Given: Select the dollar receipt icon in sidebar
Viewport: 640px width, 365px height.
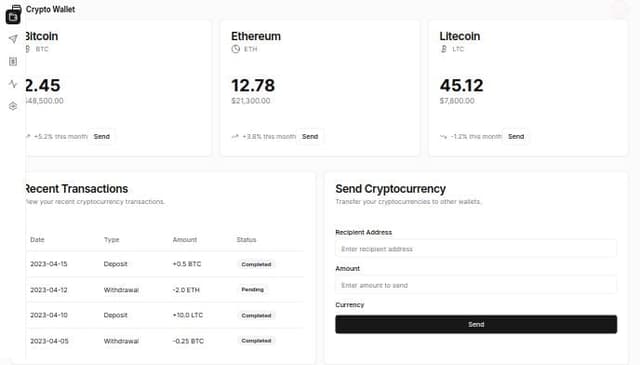Looking at the screenshot, I should click(13, 62).
